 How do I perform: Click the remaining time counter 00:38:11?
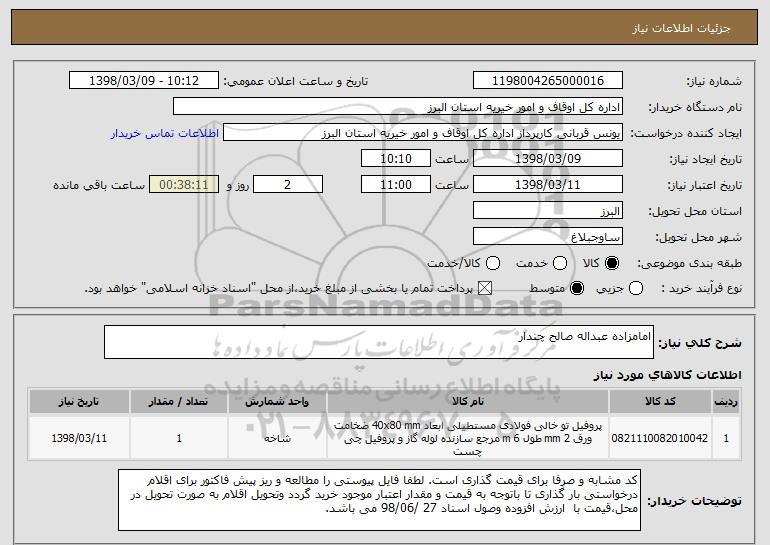click(x=184, y=185)
